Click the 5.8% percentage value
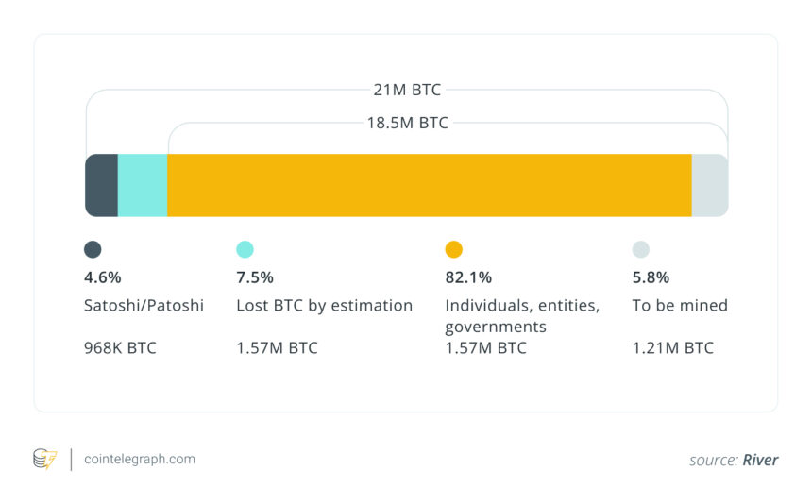Image resolution: width=812 pixels, height=504 pixels. 651,277
